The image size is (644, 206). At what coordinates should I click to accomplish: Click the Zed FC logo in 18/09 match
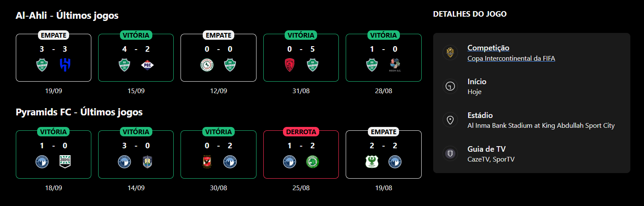tap(65, 162)
